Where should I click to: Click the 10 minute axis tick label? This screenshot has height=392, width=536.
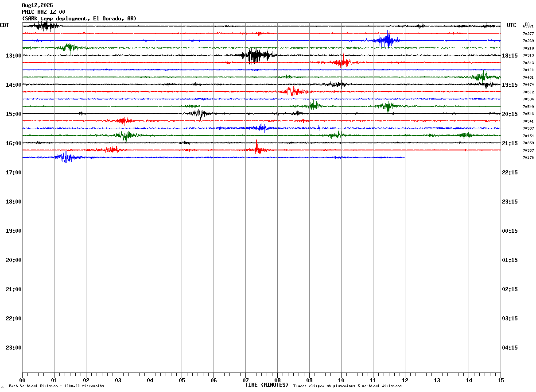(341, 380)
